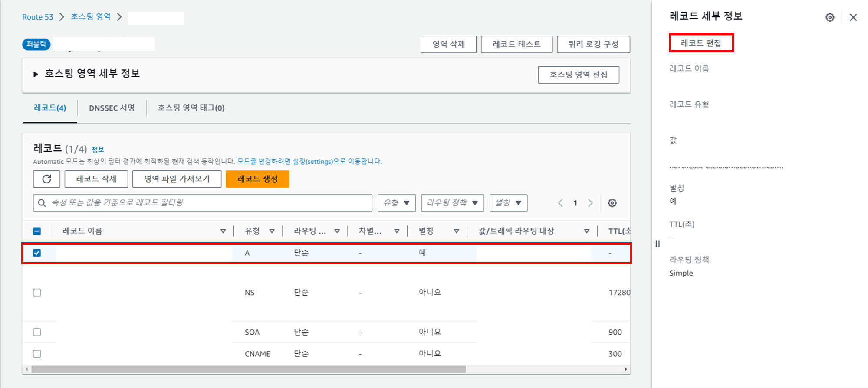The image size is (868, 388).
Task: Open the 별칭 alias filter dropdown
Action: (x=509, y=203)
